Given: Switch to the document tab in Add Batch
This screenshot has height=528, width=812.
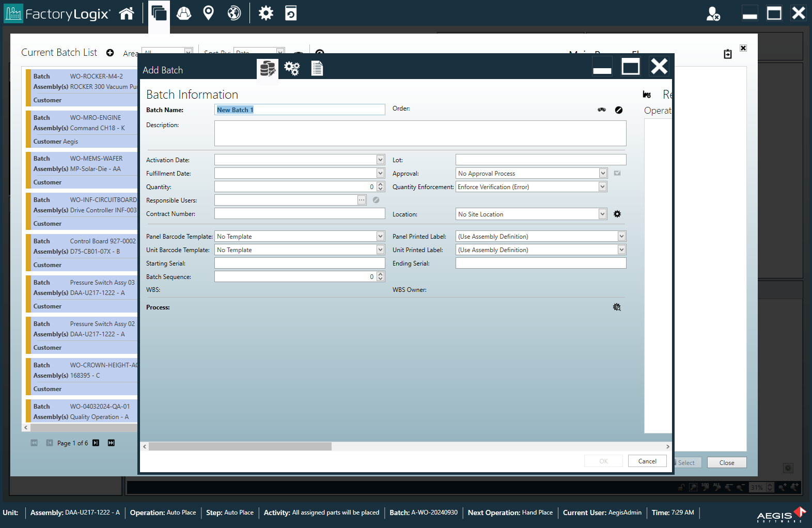Looking at the screenshot, I should tap(317, 68).
